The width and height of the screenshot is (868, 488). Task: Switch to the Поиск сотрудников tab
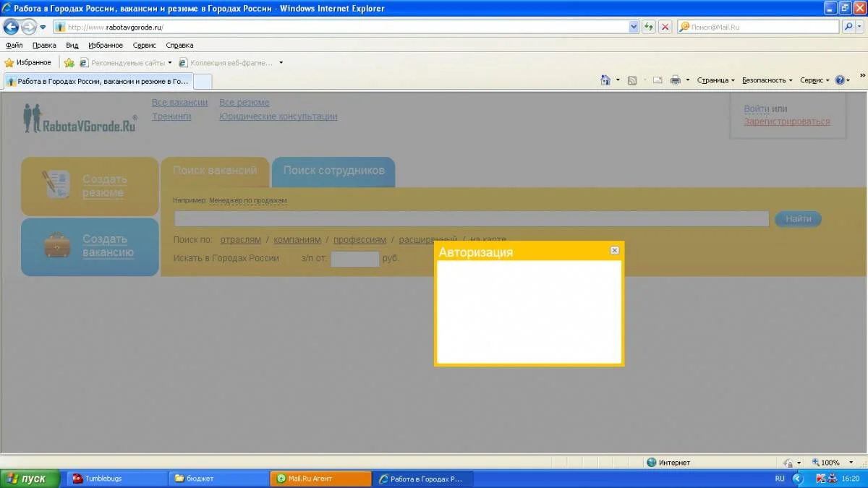pyautogui.click(x=333, y=171)
